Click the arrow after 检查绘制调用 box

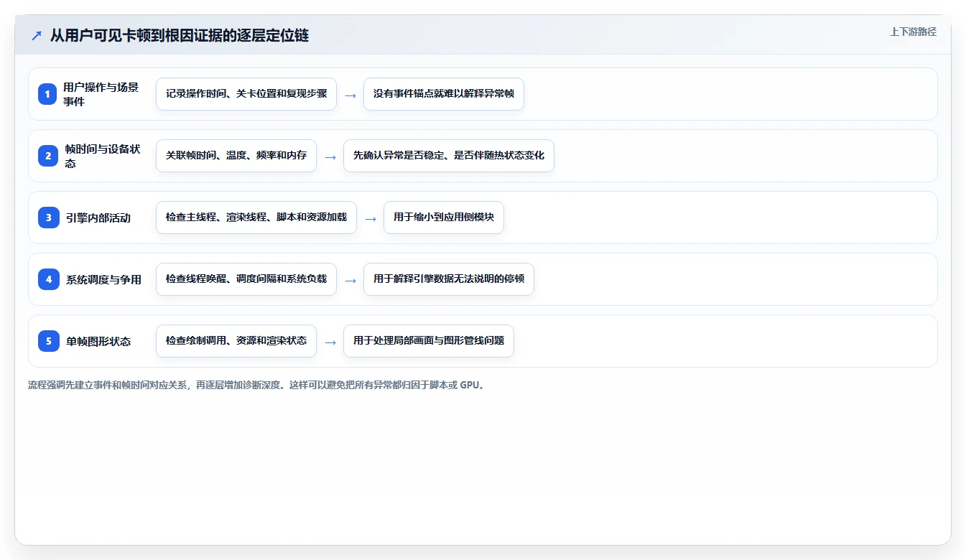[x=330, y=342]
